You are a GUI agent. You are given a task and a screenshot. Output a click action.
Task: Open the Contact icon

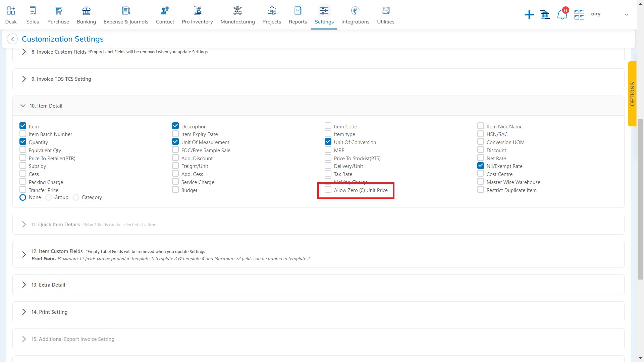165,11
